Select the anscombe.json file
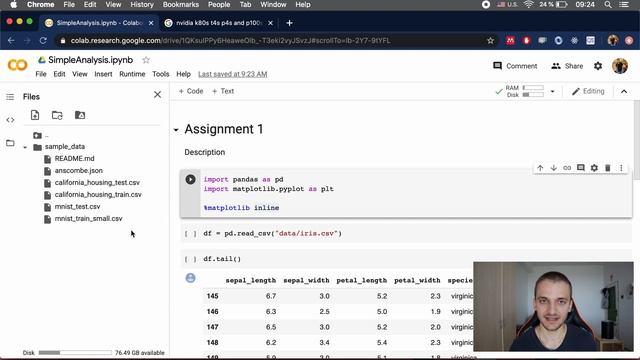 [78, 170]
